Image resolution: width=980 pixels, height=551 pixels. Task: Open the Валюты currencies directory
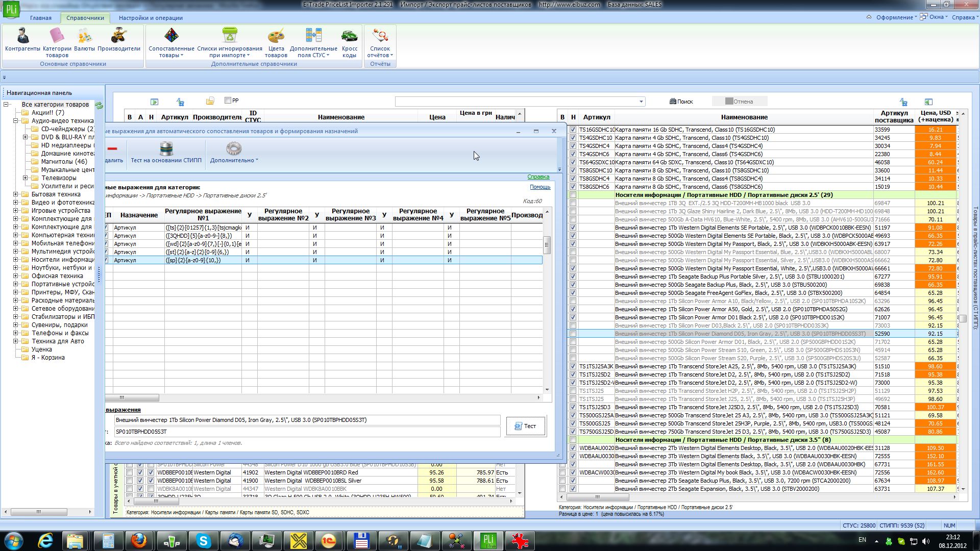coord(84,40)
